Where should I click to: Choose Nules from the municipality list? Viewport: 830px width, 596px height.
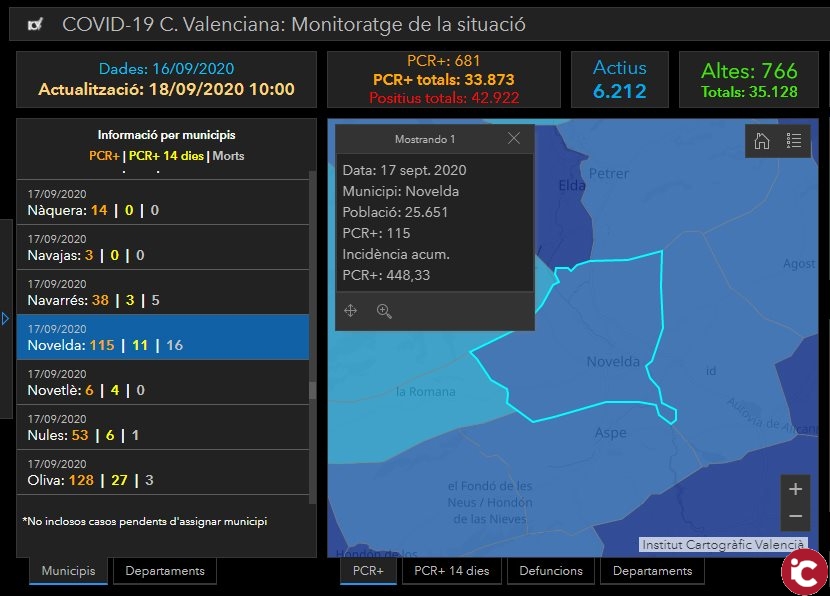[x=163, y=427]
